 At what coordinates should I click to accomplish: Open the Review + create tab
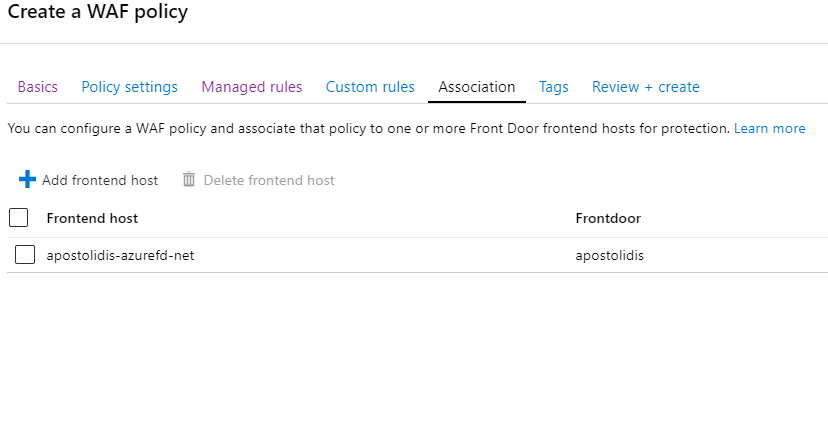point(645,87)
